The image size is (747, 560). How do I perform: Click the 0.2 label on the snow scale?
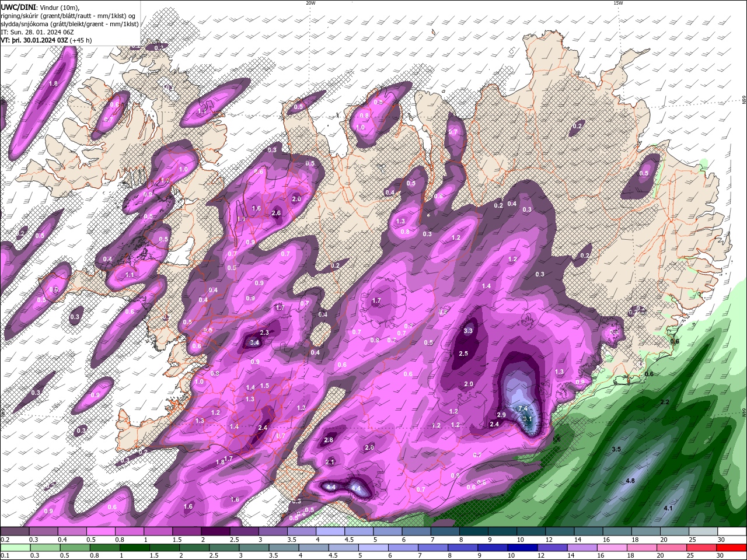[4, 540]
